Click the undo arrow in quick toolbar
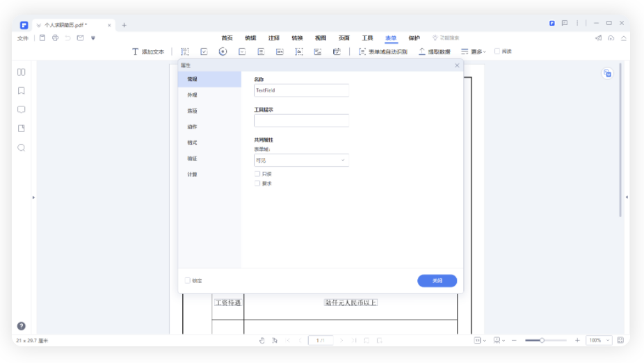644x363 pixels. point(67,38)
